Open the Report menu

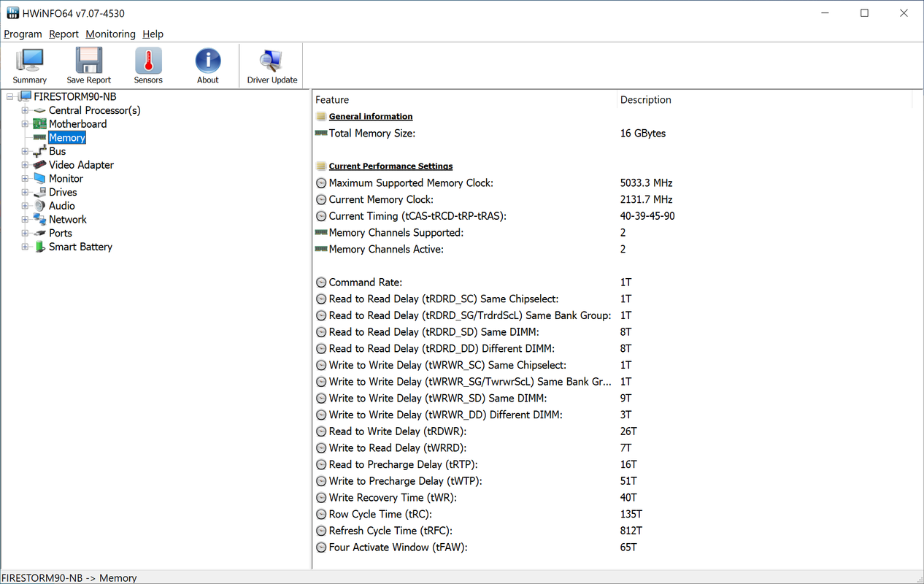pyautogui.click(x=63, y=34)
